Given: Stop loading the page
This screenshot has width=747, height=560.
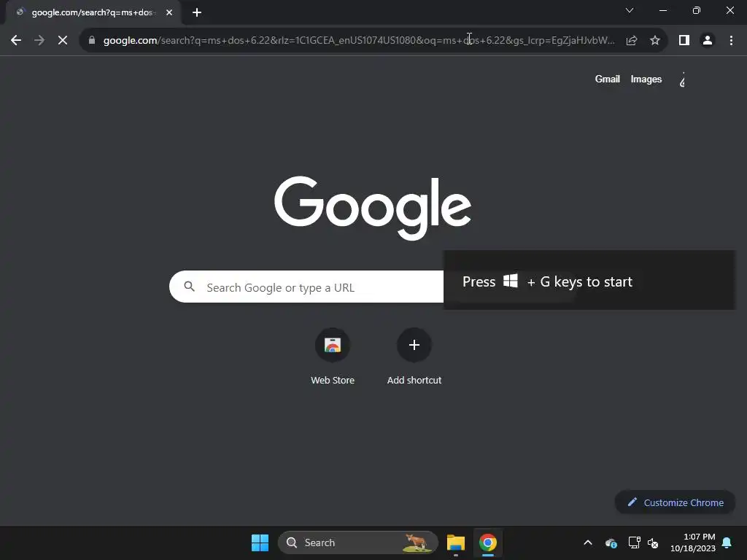Looking at the screenshot, I should point(63,41).
